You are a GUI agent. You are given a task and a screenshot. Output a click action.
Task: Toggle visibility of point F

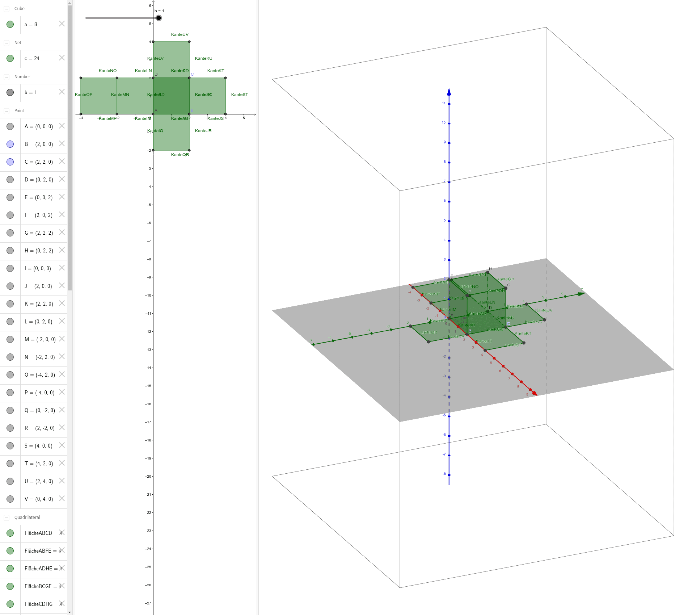click(10, 215)
